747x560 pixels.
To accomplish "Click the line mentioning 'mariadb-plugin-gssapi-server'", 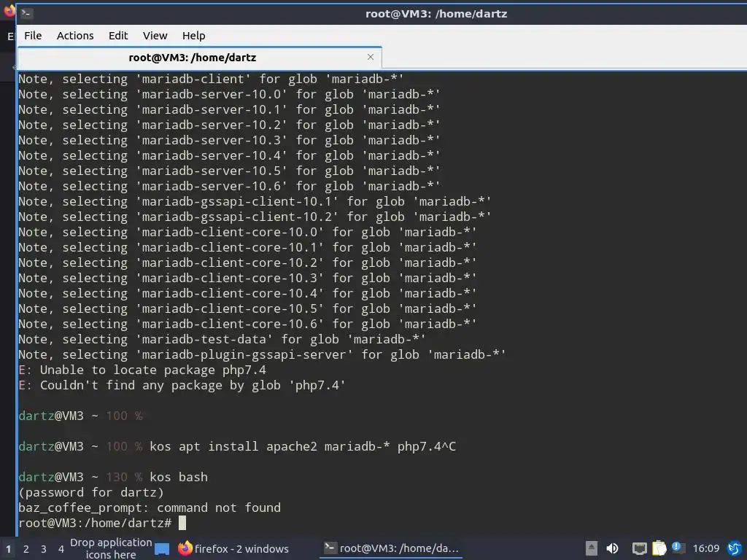I will click(x=262, y=355).
